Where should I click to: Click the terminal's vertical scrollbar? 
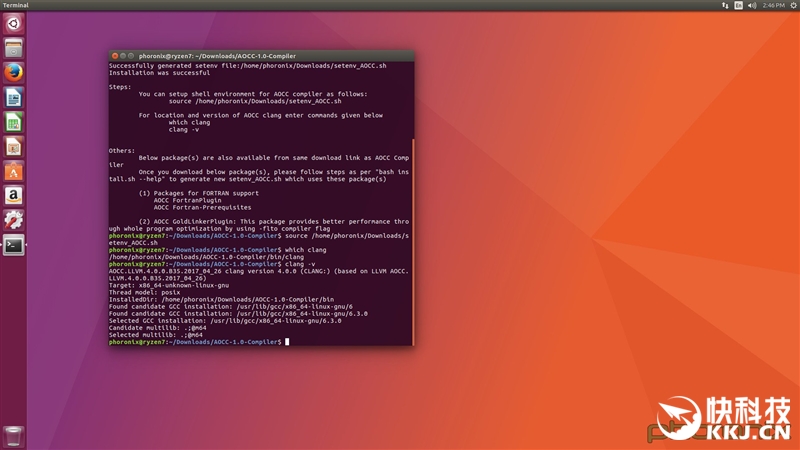pos(412,241)
